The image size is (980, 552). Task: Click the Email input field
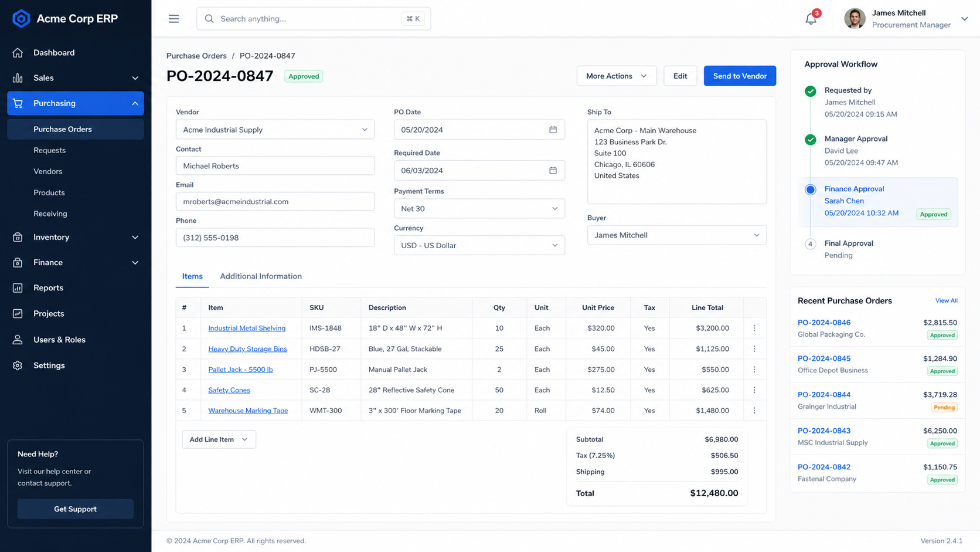[x=275, y=201]
